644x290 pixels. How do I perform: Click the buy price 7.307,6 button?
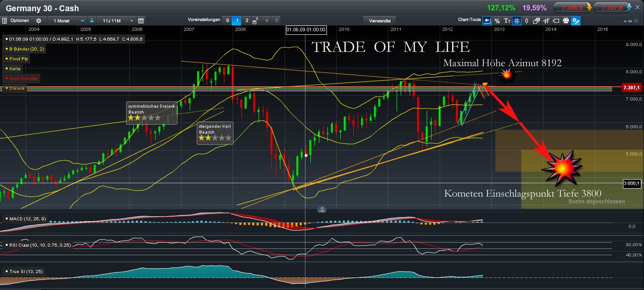pos(612,8)
